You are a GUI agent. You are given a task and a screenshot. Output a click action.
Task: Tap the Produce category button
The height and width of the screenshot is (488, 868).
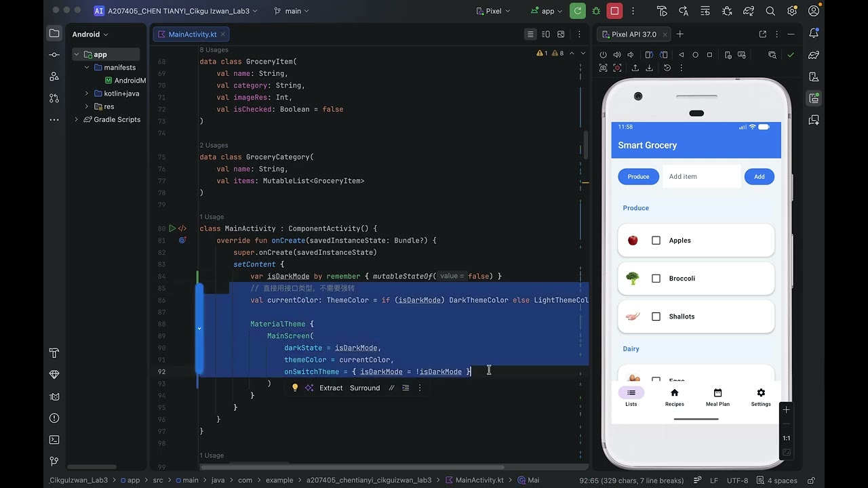click(x=638, y=177)
